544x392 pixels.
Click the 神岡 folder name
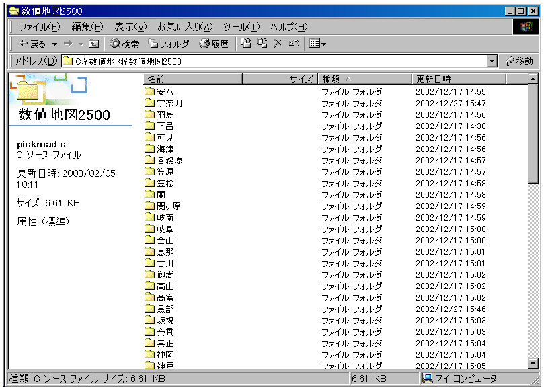click(165, 355)
